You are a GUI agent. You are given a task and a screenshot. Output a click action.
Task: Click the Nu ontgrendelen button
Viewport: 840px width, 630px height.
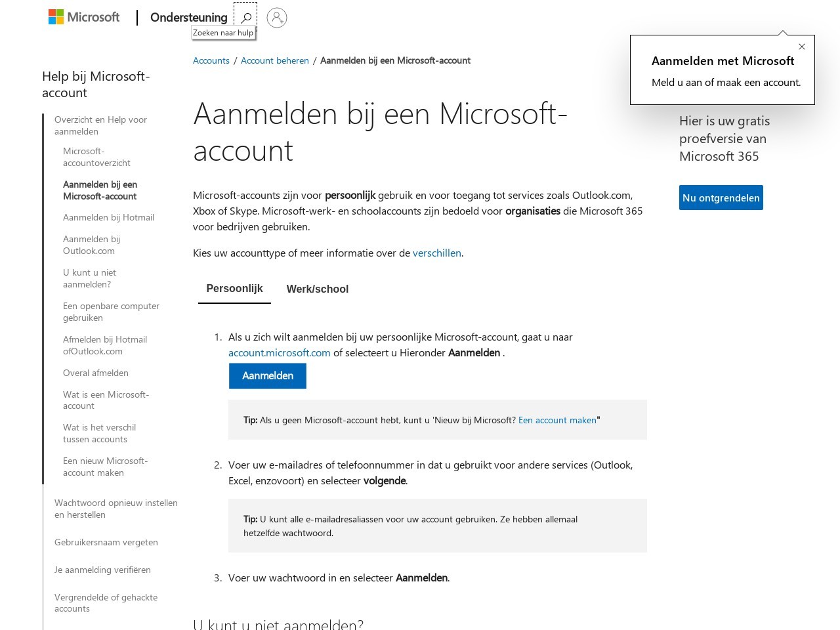click(721, 198)
